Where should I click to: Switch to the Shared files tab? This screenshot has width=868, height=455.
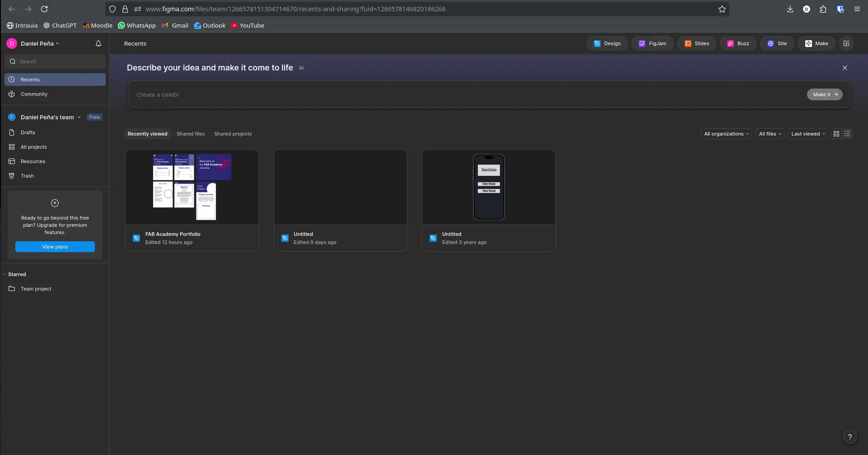(191, 134)
